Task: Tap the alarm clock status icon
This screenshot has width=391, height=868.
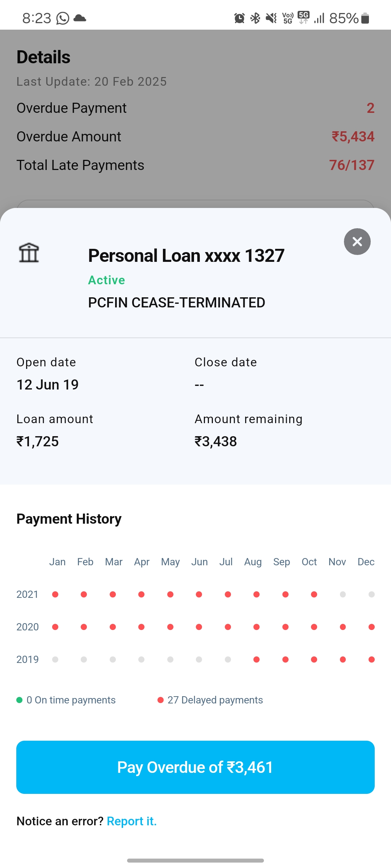Action: pos(239,18)
